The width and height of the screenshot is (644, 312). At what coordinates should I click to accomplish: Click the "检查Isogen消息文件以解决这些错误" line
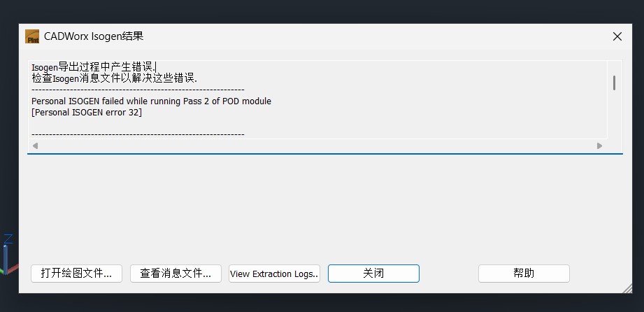tap(114, 78)
